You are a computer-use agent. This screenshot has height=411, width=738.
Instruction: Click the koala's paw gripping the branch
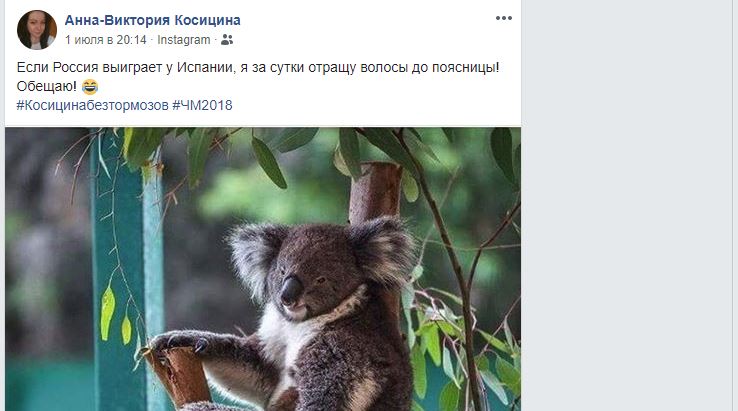pyautogui.click(x=180, y=342)
